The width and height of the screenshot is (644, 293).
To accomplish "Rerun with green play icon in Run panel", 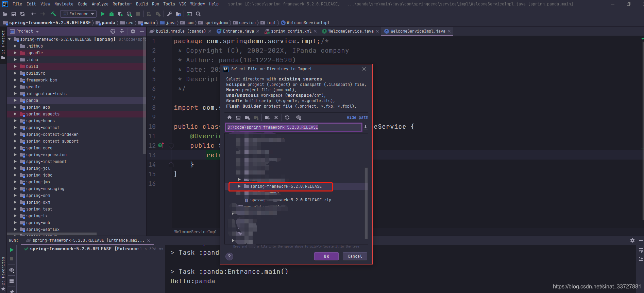I will (x=12, y=250).
